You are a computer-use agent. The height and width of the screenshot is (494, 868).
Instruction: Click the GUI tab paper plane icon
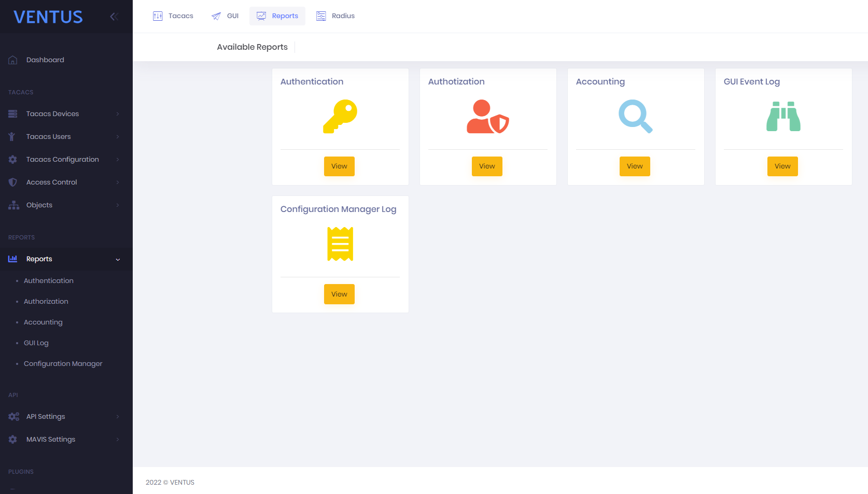pos(216,16)
